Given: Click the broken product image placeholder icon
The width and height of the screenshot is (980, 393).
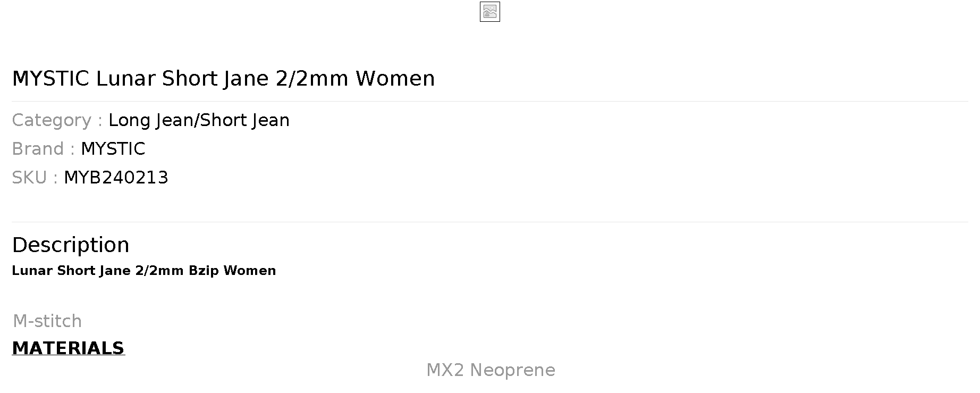Looking at the screenshot, I should [489, 12].
